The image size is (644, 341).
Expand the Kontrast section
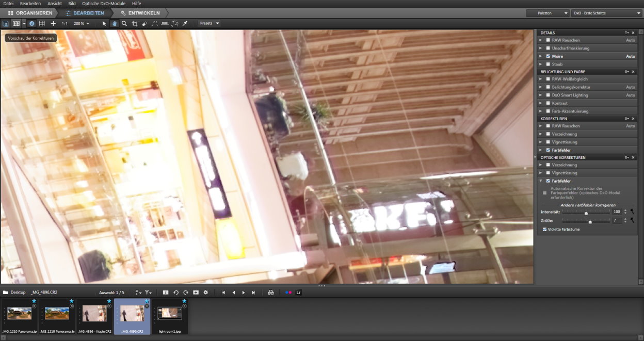click(x=540, y=103)
